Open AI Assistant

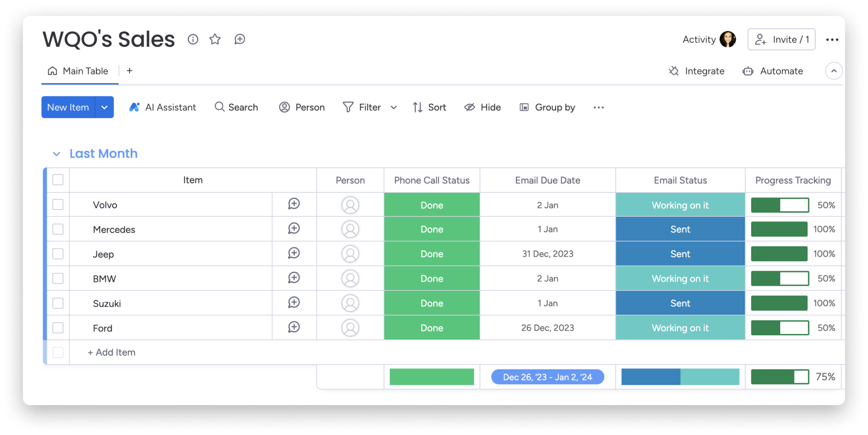click(x=163, y=107)
